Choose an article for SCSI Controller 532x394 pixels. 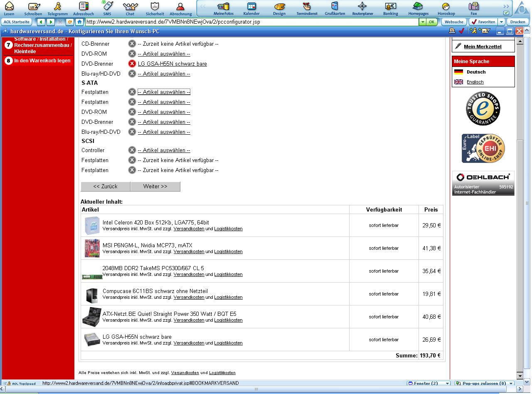[x=164, y=150]
